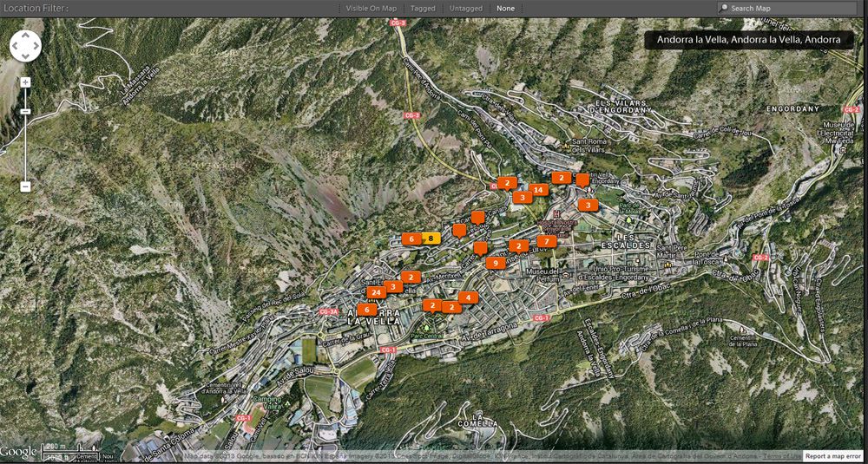This screenshot has width=868, height=464.
Task: Select the 2 marker pointing at Parc Central
Action: (432, 305)
